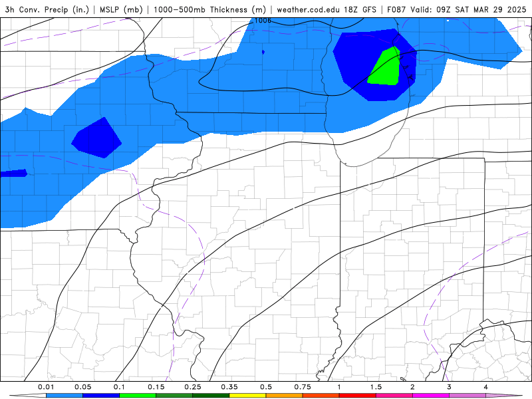Click the '1000-500mb Thickness (m)' title text
The height and width of the screenshot is (399, 532).
pos(209,9)
